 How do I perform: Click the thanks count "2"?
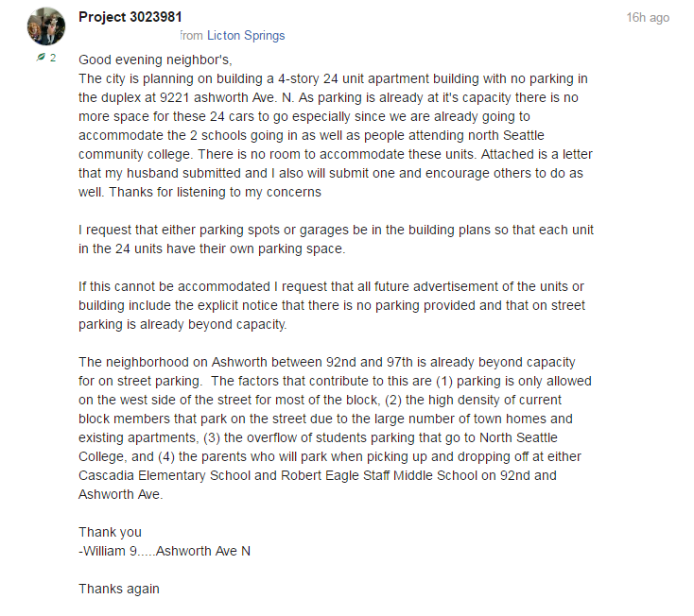(53, 58)
